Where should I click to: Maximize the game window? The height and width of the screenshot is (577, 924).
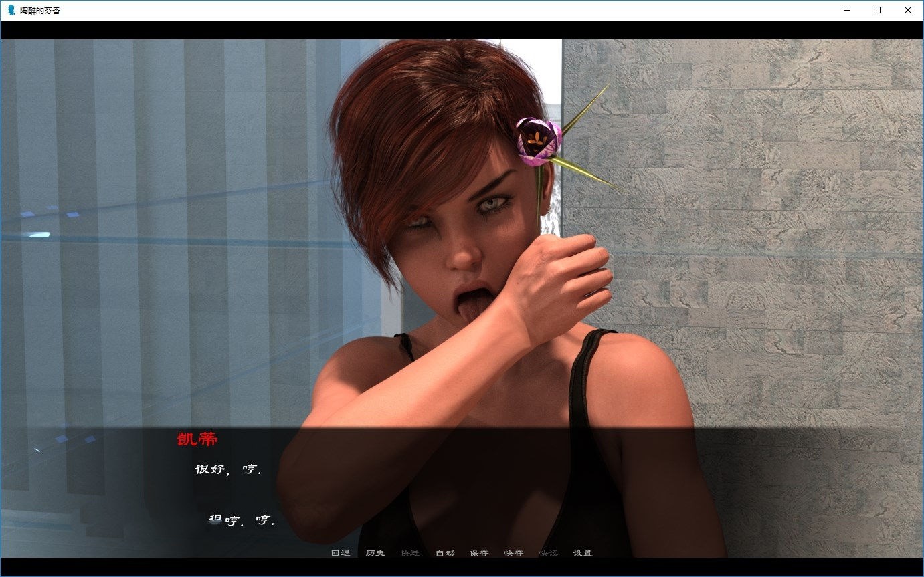tap(877, 10)
